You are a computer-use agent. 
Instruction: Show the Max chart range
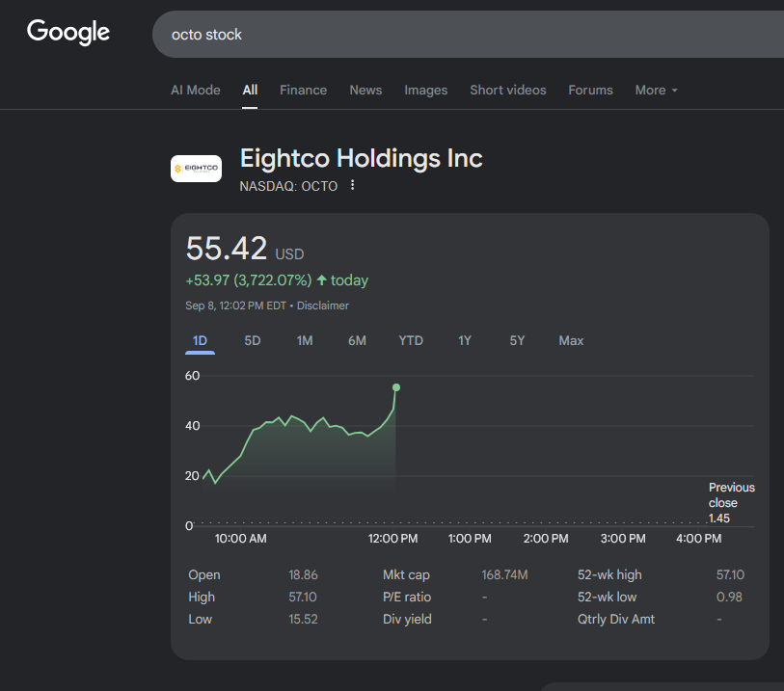(x=571, y=341)
